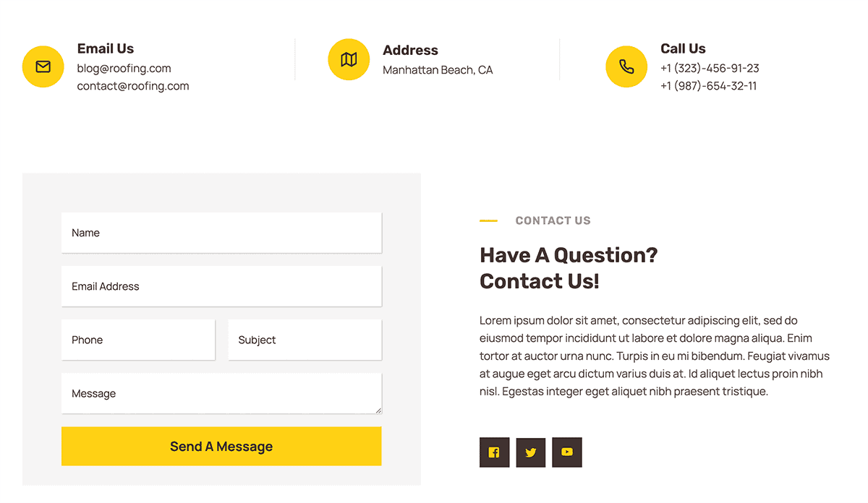Open blog@roofing.com email link
Image resolution: width=868 pixels, height=503 pixels.
click(124, 69)
